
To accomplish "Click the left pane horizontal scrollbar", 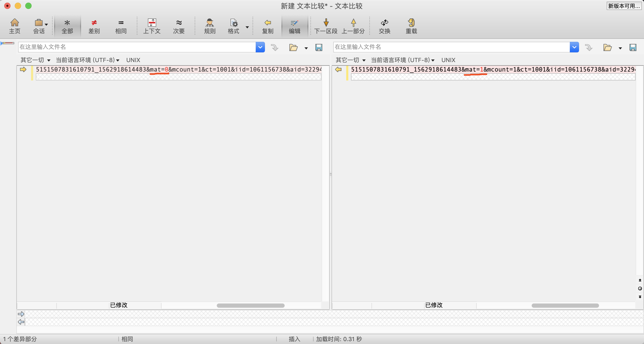I will tap(250, 306).
